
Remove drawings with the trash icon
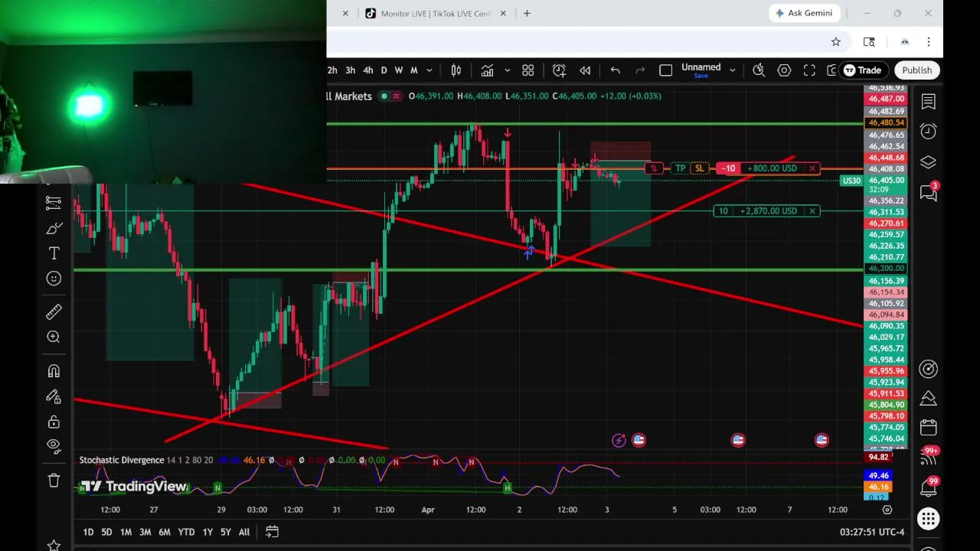click(x=54, y=481)
